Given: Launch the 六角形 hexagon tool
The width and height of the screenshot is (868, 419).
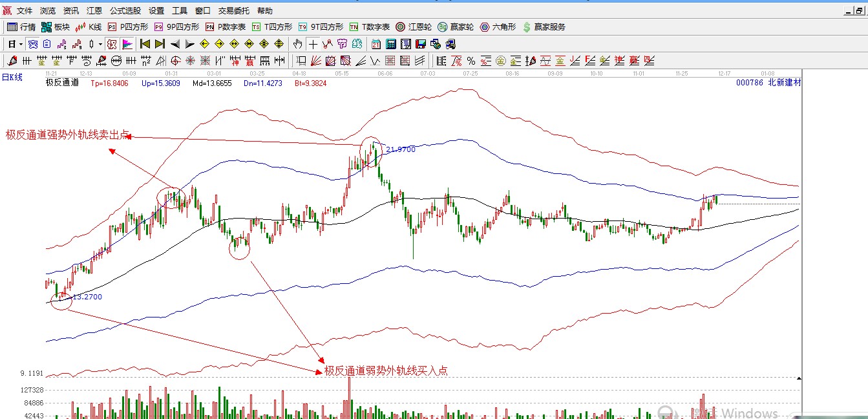Looking at the screenshot, I should [x=498, y=27].
